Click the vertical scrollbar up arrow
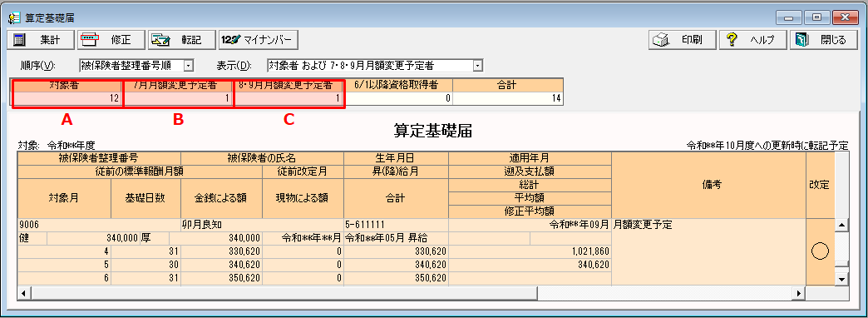The height and width of the screenshot is (318, 868). click(841, 225)
